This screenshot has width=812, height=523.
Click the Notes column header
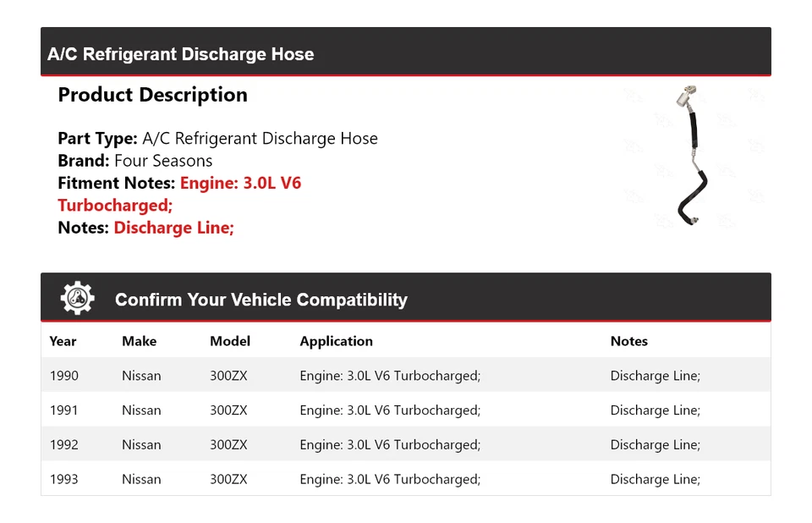point(628,341)
